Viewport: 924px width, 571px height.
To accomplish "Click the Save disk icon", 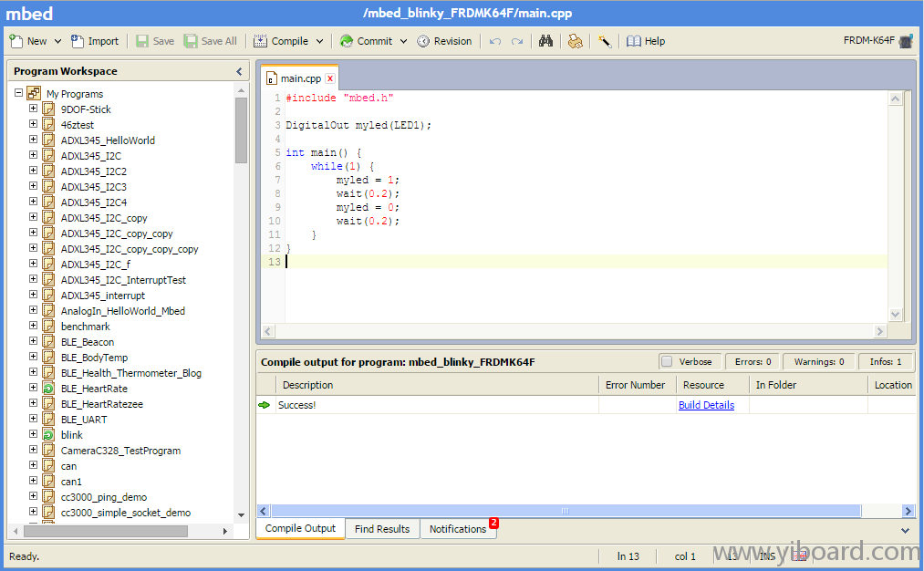I will click(x=142, y=41).
